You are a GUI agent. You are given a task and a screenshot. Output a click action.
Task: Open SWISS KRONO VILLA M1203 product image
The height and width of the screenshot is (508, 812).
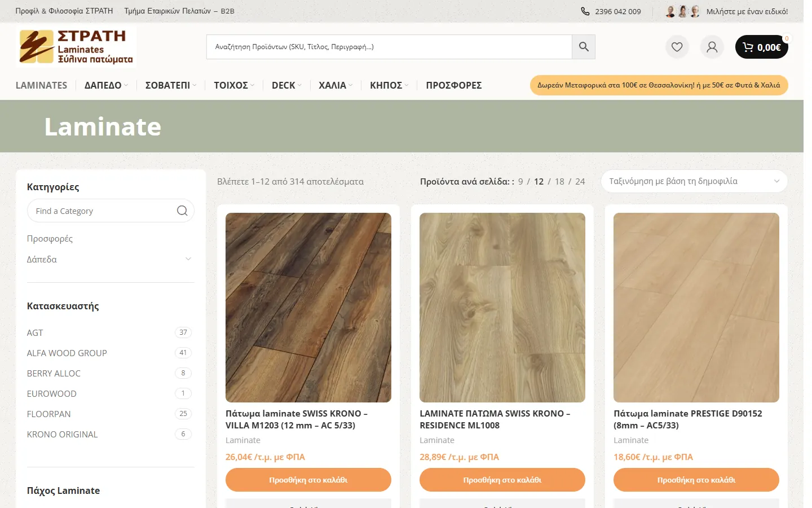click(308, 308)
